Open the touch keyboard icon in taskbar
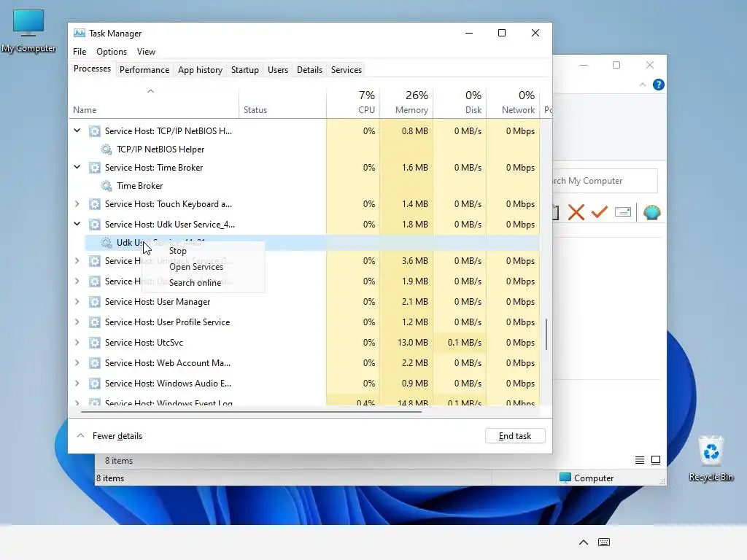747x560 pixels. [x=603, y=542]
